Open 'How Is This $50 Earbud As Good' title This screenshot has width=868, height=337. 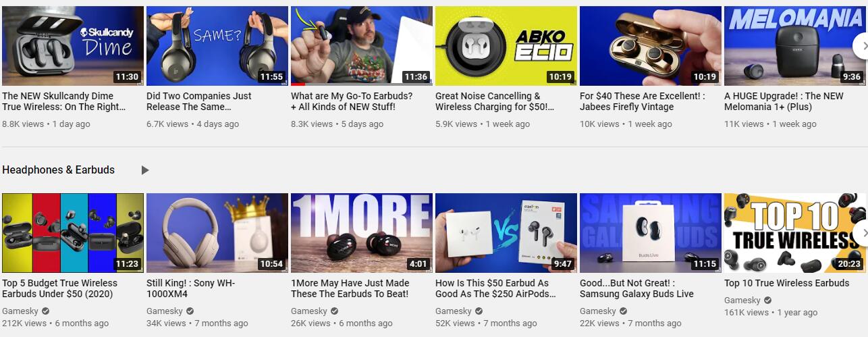coord(495,288)
